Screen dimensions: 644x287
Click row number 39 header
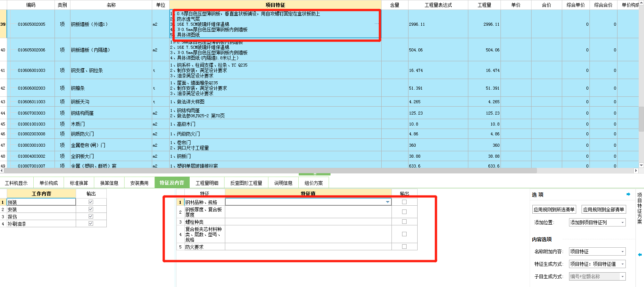[3, 24]
